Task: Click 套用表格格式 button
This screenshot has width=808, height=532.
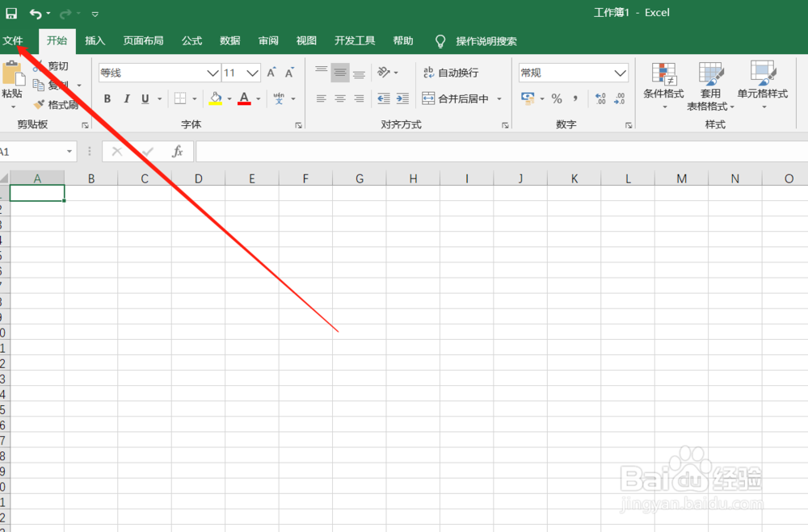Action: pyautogui.click(x=711, y=85)
